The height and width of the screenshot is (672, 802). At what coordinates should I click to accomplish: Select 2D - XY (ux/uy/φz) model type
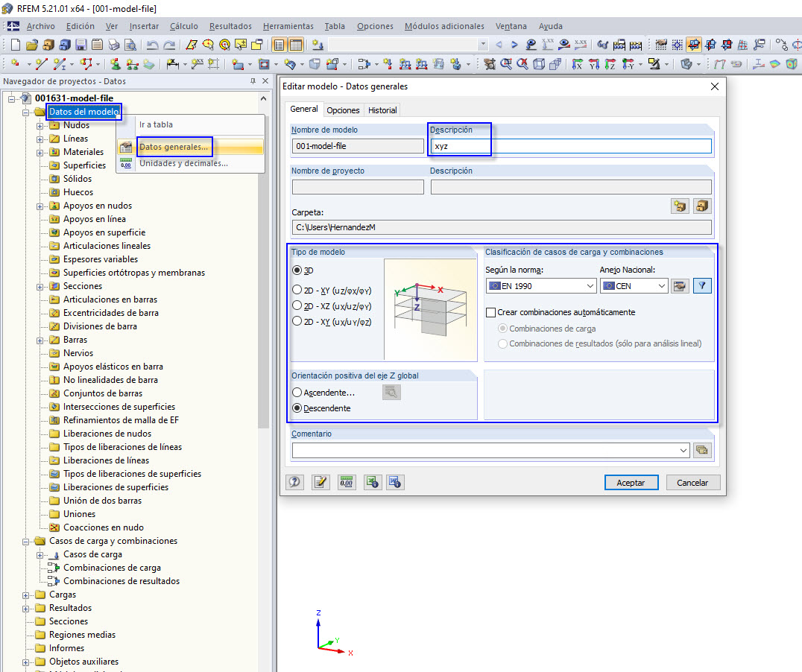click(x=297, y=321)
